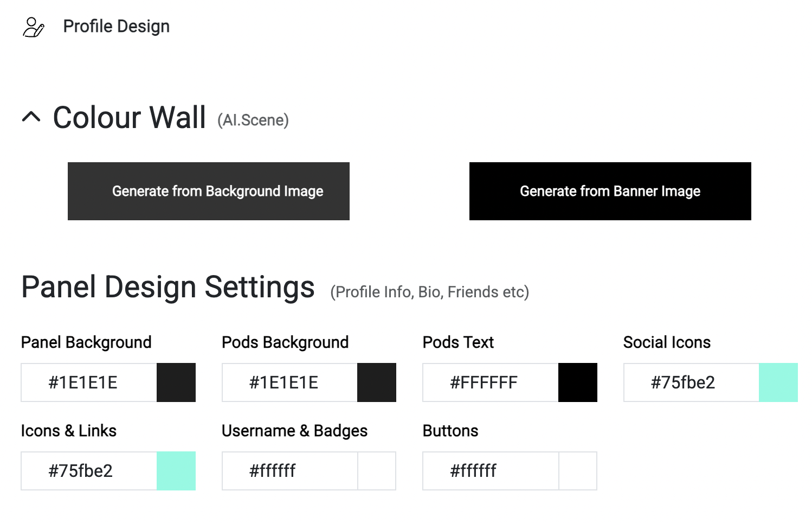This screenshot has width=812, height=523.
Task: Click the Pods Text hex input field
Action: [x=490, y=382]
